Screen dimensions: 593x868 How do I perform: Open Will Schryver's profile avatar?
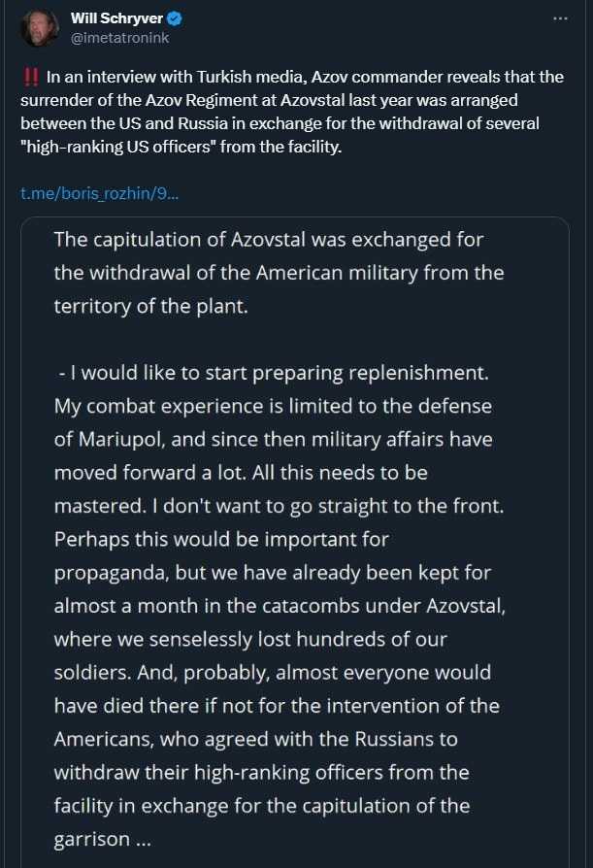pyautogui.click(x=39, y=28)
